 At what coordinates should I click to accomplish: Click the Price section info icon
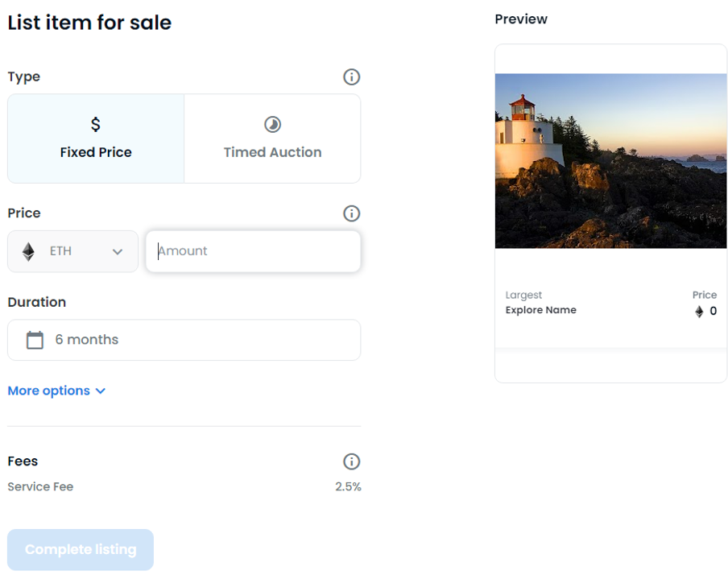(351, 213)
